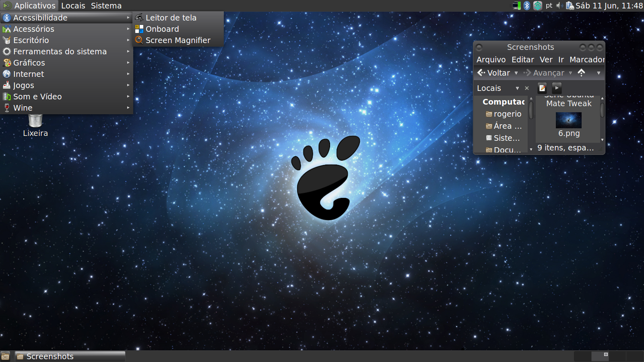Open the Arquivo menu
This screenshot has height=362, width=644.
[x=491, y=60]
